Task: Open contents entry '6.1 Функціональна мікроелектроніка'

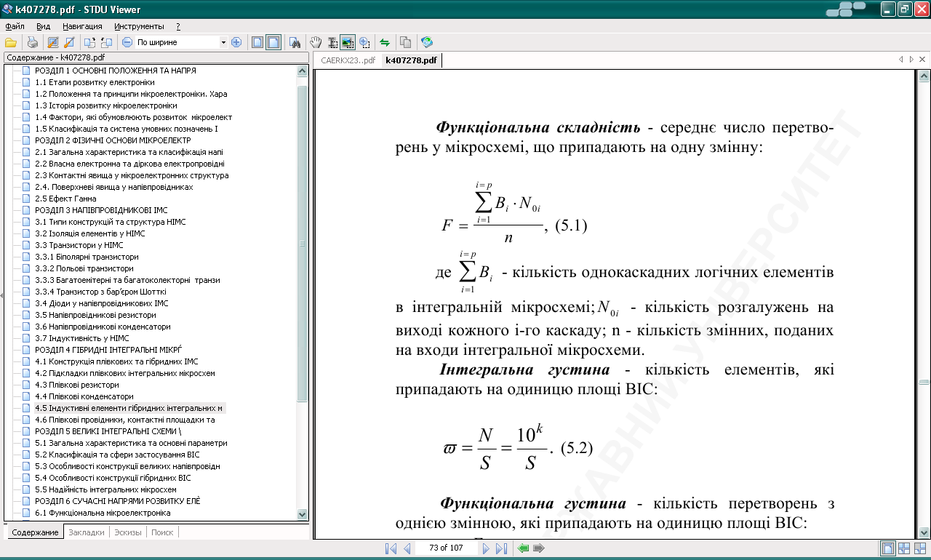Action: tap(103, 513)
